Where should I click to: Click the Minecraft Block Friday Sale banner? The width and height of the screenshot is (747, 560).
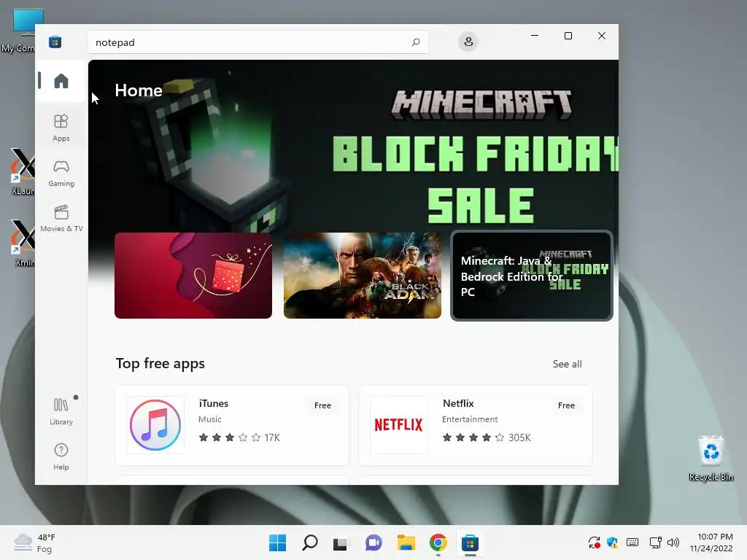pos(352,147)
